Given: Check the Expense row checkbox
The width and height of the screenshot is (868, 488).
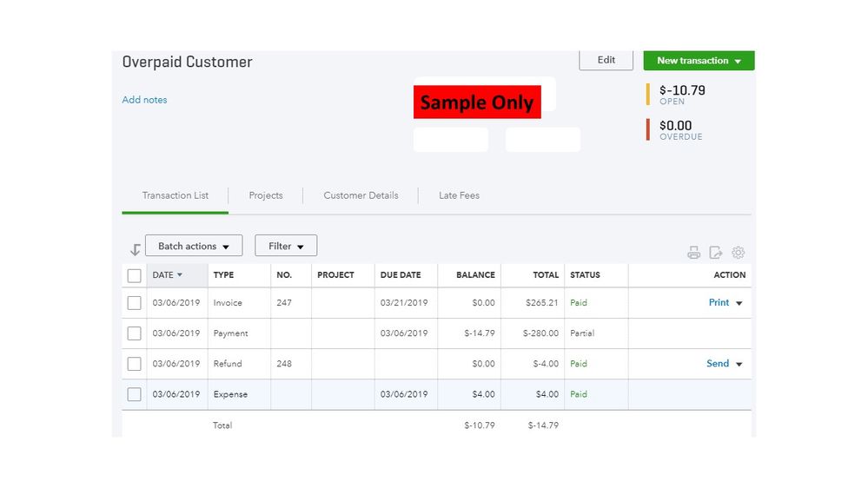Looking at the screenshot, I should tap(134, 394).
